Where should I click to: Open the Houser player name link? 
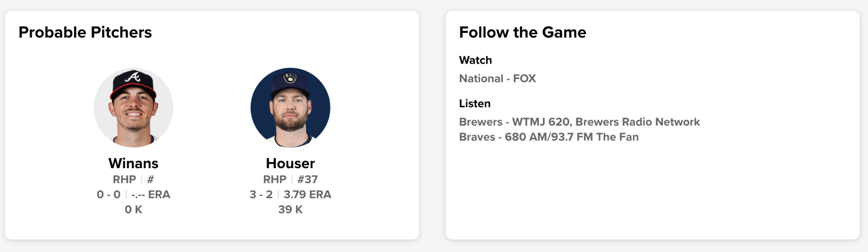tap(290, 163)
